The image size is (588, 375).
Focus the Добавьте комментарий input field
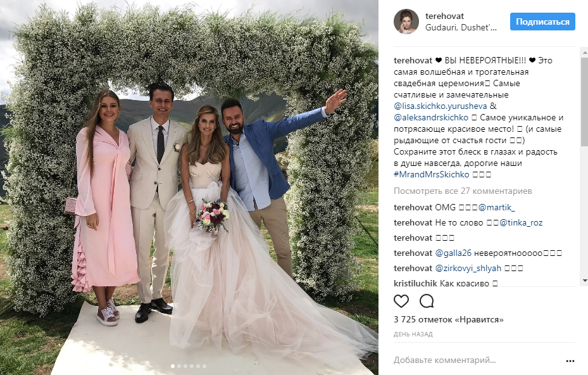pyautogui.click(x=476, y=360)
